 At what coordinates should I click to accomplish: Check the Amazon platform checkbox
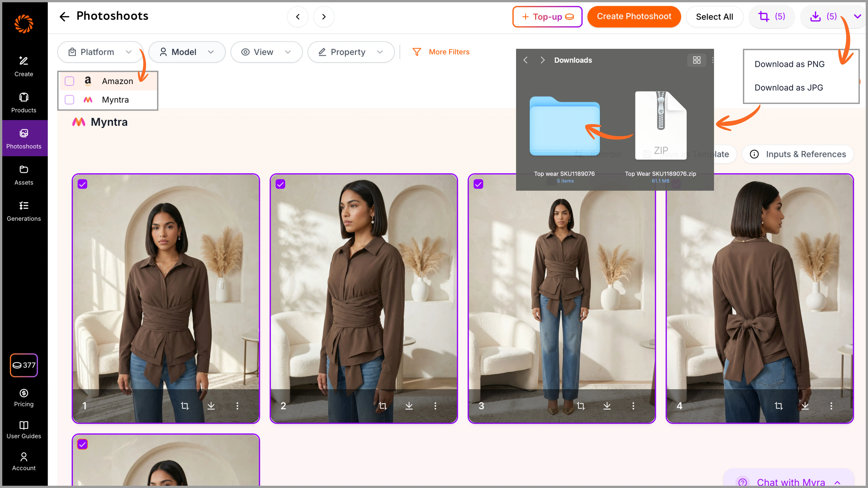click(69, 81)
